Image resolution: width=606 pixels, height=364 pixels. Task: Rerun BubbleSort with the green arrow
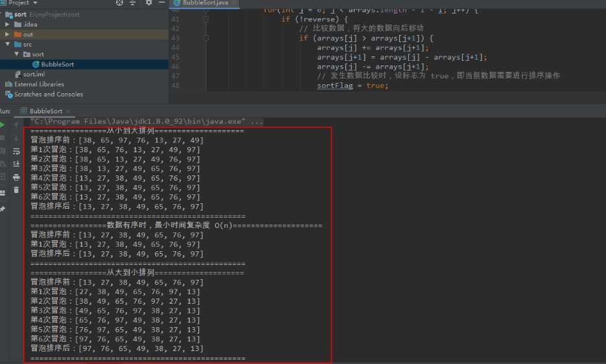[x=3, y=125]
